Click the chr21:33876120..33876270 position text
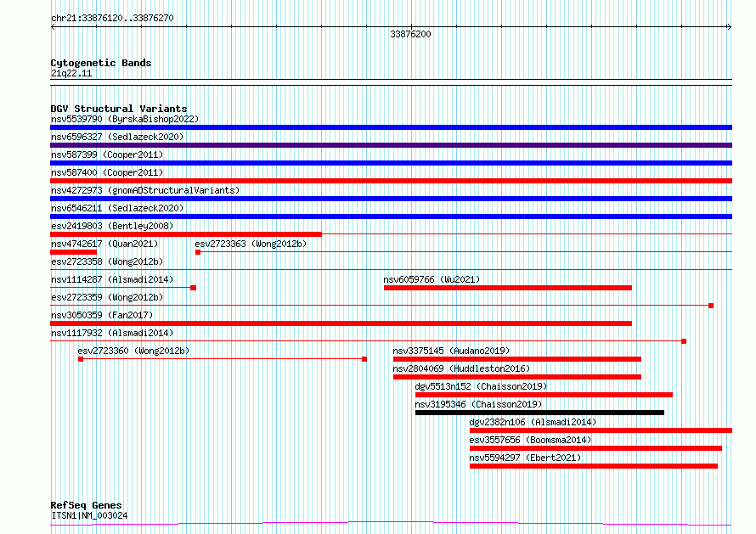756x534 pixels. pyautogui.click(x=112, y=19)
